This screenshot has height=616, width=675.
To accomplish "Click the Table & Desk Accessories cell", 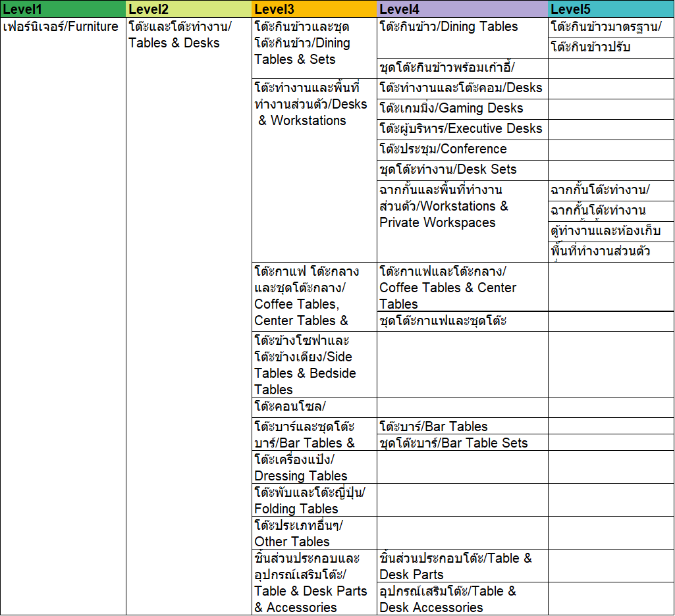I will (462, 598).
